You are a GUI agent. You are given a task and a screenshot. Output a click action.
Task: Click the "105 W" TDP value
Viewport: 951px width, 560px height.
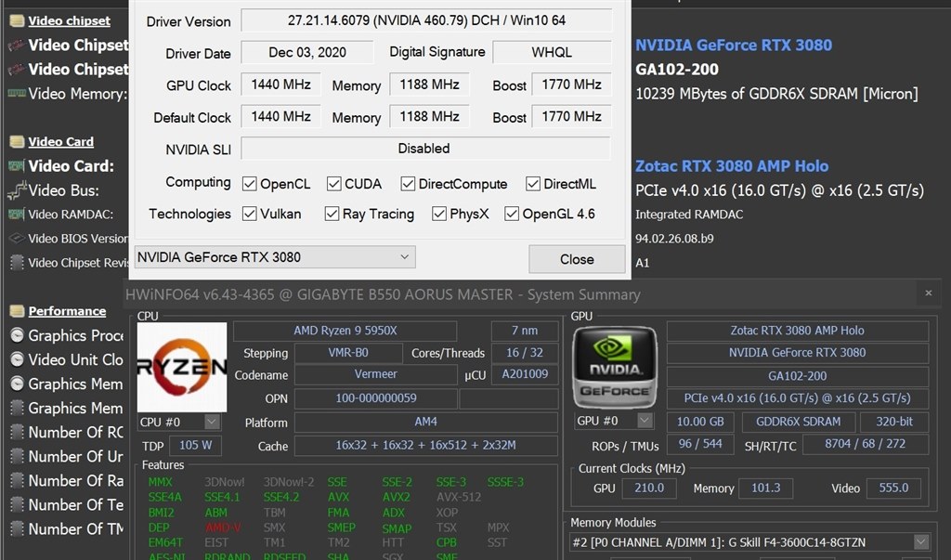tap(195, 446)
